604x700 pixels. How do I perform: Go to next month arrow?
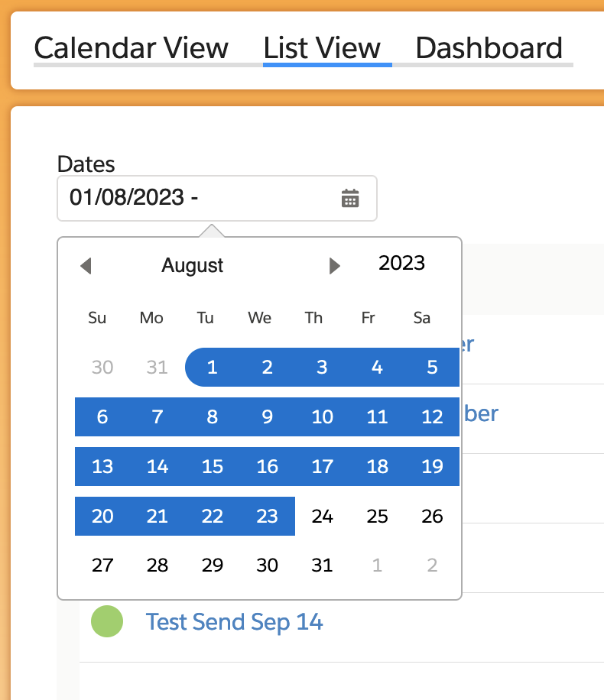click(x=334, y=266)
